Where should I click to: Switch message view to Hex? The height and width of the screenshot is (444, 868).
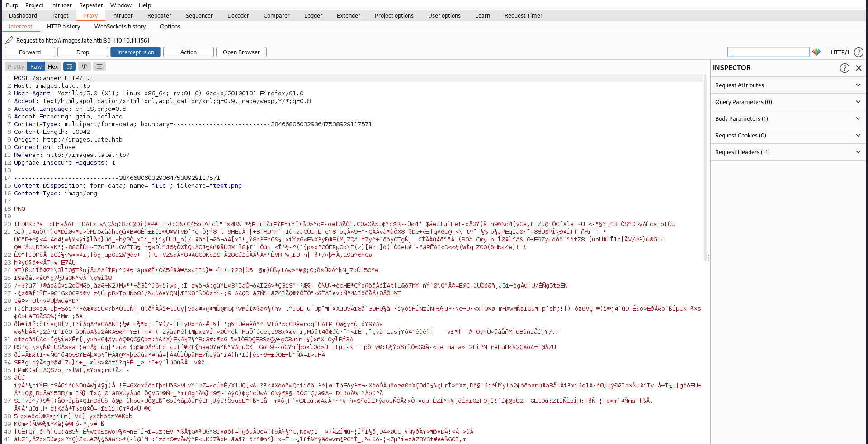(53, 66)
